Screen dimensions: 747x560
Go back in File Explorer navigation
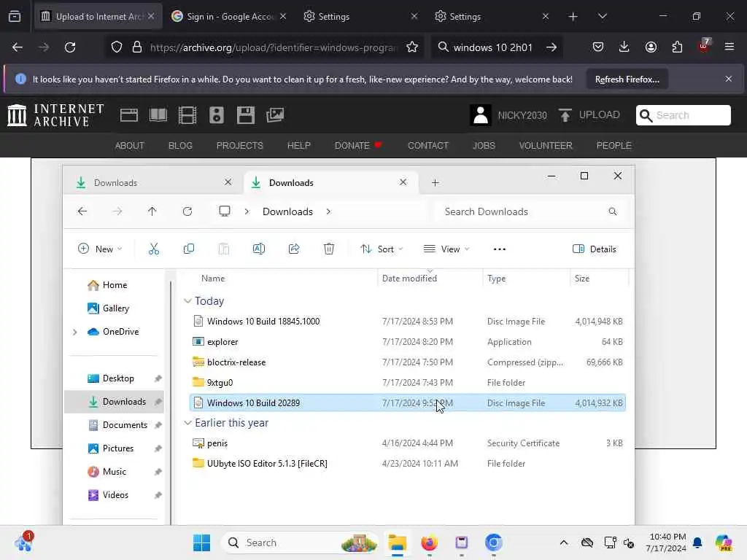click(82, 211)
